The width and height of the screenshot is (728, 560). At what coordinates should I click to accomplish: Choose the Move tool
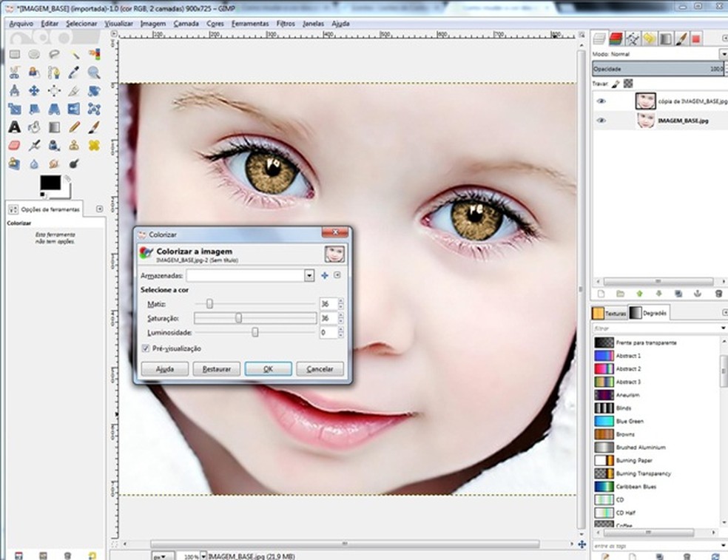[34, 91]
